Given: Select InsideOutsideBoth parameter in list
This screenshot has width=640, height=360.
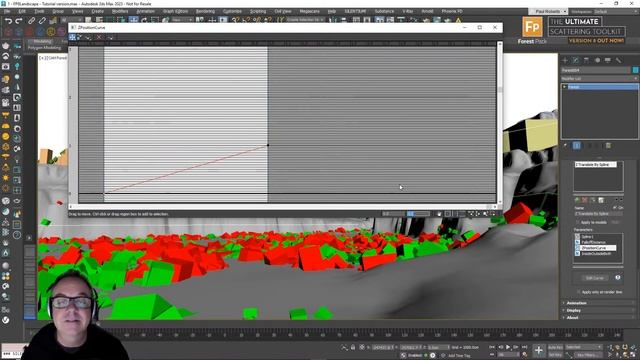Looking at the screenshot, I should [x=596, y=253].
